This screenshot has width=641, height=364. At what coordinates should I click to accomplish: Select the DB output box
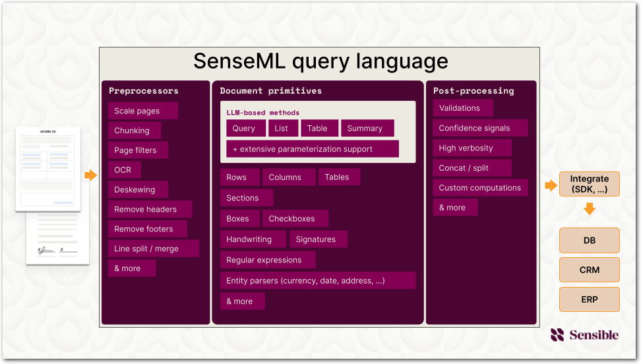point(589,241)
